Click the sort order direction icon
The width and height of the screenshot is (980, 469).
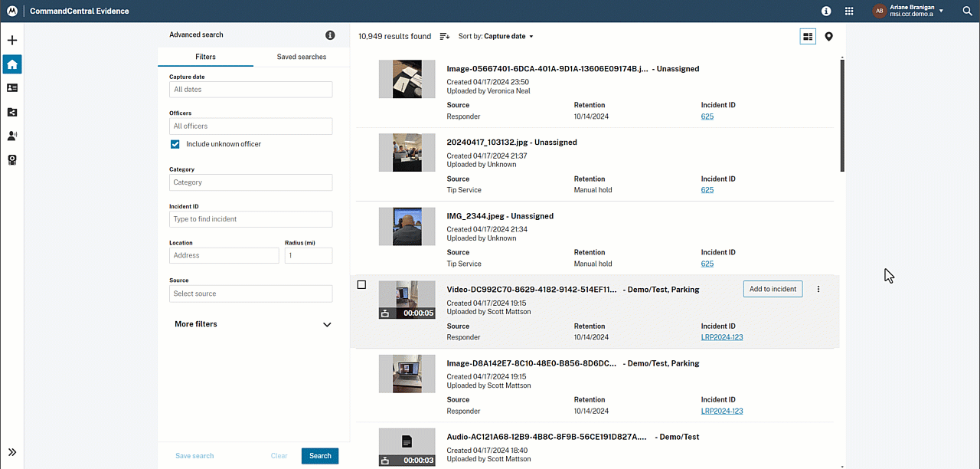tap(445, 37)
